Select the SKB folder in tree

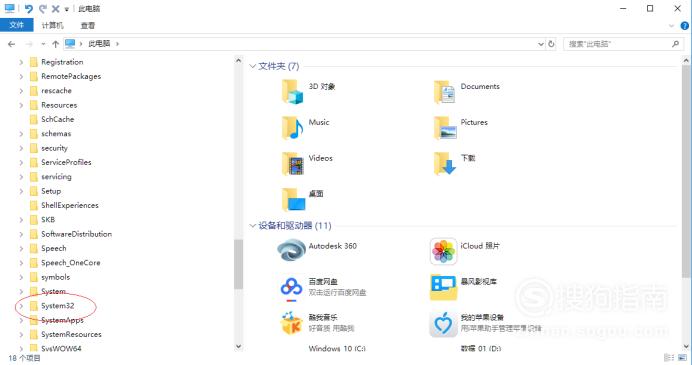click(x=48, y=219)
